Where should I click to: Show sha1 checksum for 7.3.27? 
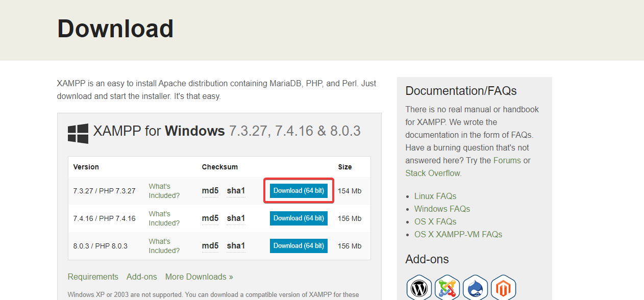[x=236, y=191]
